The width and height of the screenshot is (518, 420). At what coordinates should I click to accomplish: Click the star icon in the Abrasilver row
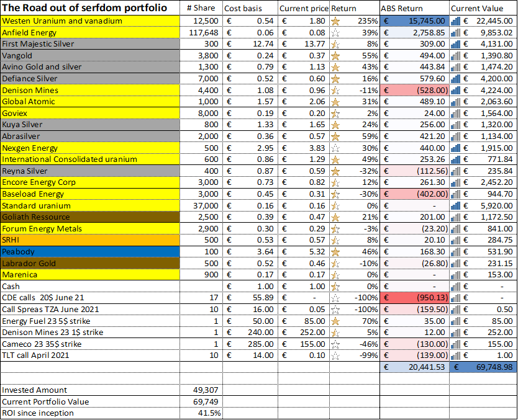[335, 137]
